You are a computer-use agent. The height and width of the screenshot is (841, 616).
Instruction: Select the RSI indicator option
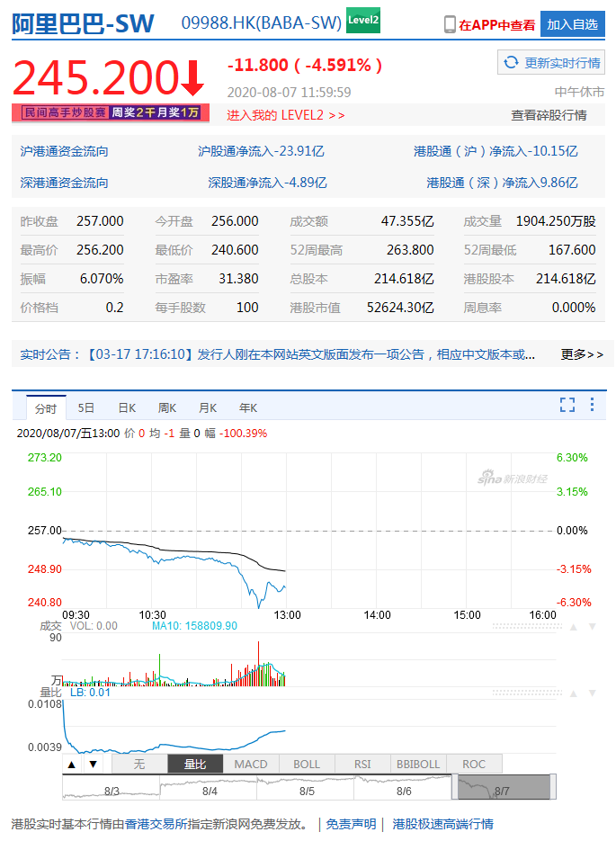point(362,765)
